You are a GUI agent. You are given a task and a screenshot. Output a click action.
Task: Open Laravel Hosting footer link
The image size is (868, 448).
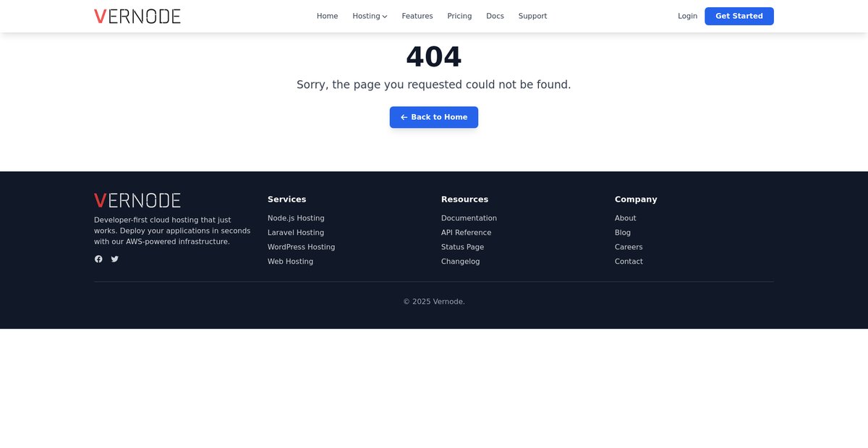[296, 233]
